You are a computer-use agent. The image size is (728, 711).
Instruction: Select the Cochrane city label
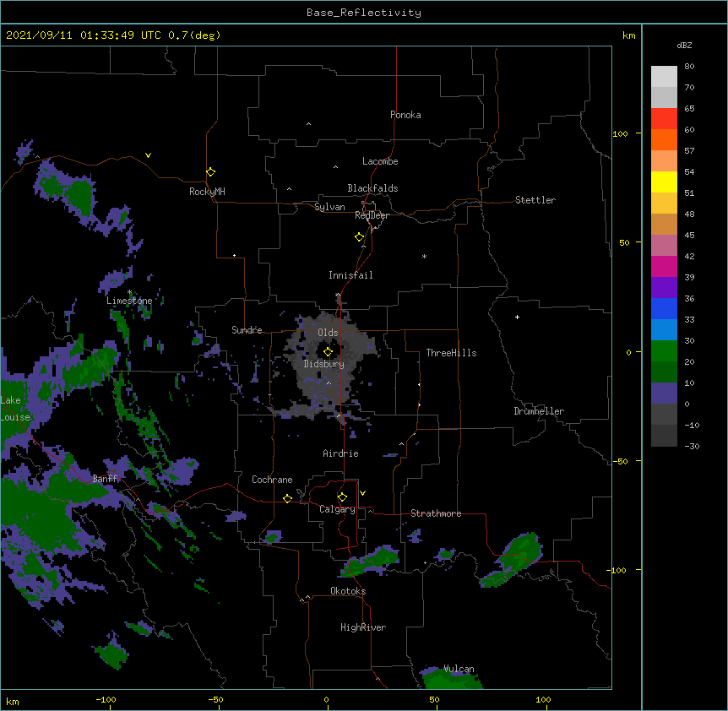coord(272,480)
